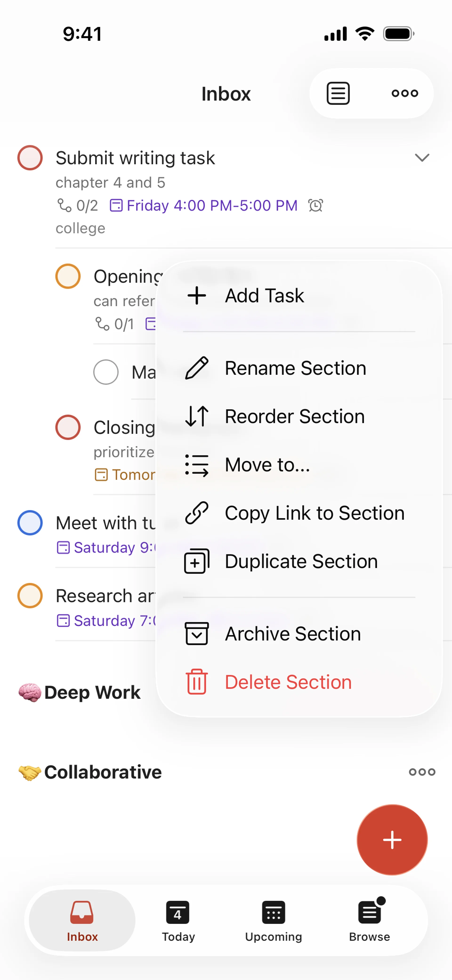This screenshot has width=452, height=980.
Task: Click the reminder alarm icon on writing task
Action: 315,205
